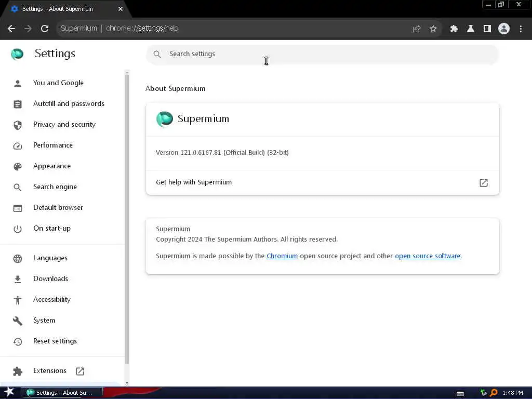Focus the Search settings field
The width and height of the screenshot is (532, 399).
click(x=322, y=54)
